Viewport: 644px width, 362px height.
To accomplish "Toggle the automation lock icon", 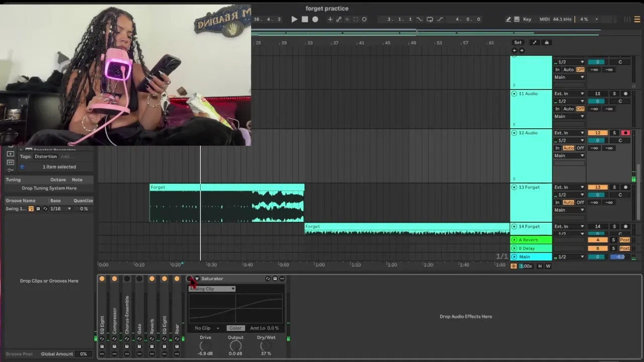I will (x=547, y=42).
